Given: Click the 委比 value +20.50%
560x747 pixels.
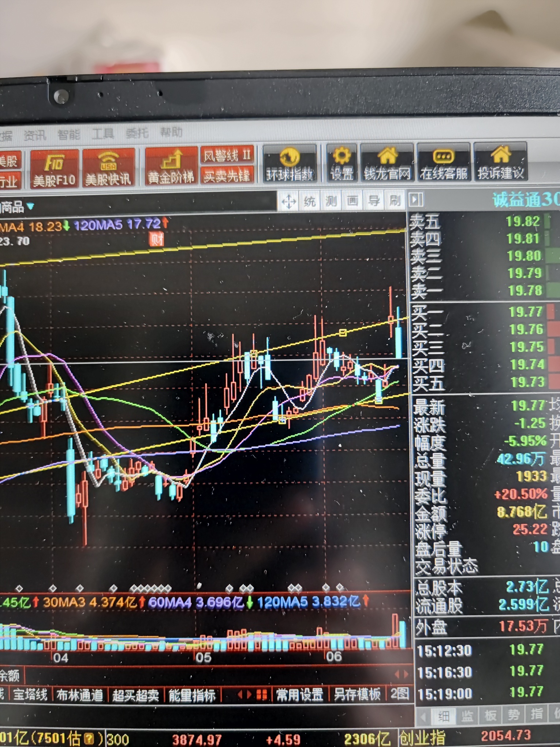Looking at the screenshot, I should (x=521, y=494).
